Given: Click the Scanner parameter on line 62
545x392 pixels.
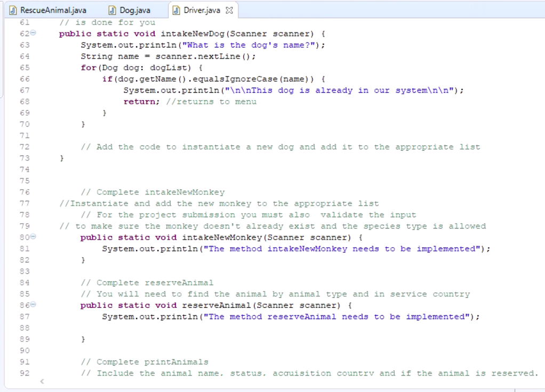Looking at the screenshot, I should 248,33.
